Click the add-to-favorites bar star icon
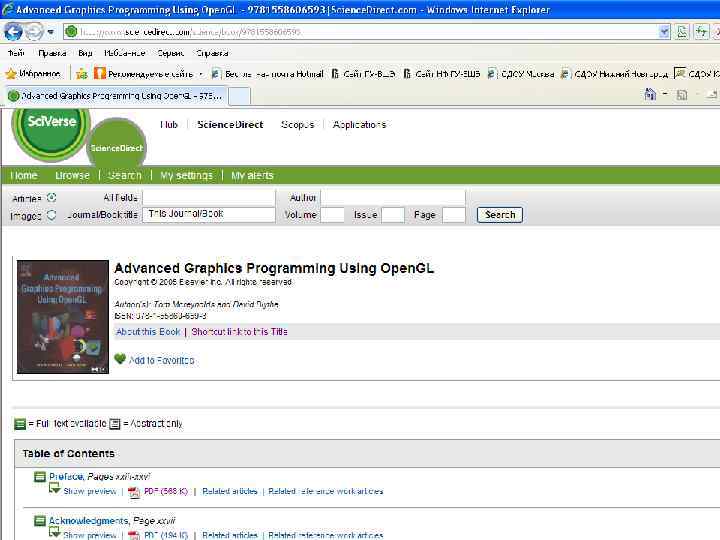This screenshot has height=540, width=720. [x=82, y=73]
